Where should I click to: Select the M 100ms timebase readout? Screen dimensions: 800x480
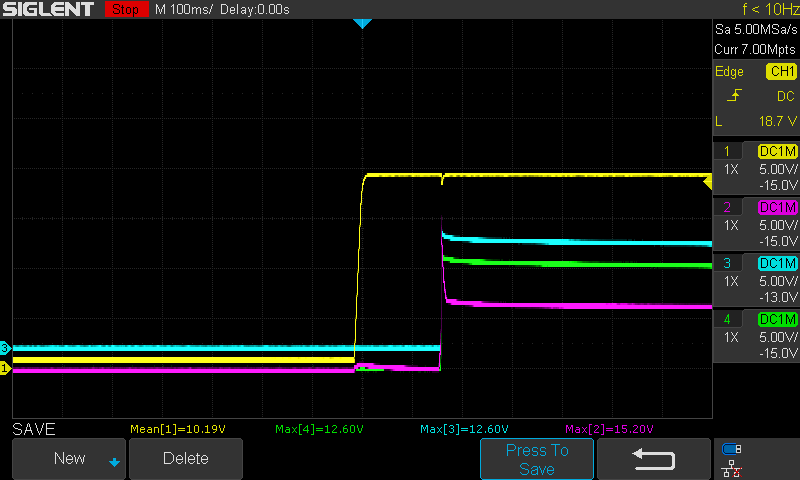click(x=184, y=9)
